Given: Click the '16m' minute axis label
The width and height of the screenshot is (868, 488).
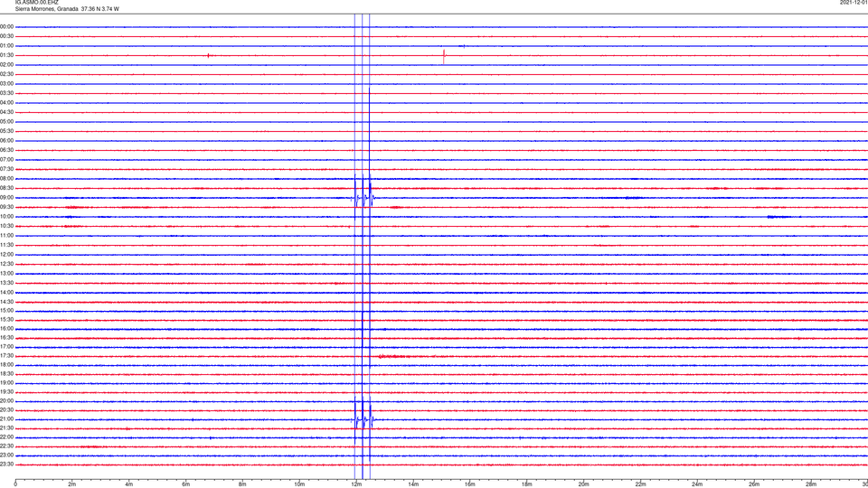Looking at the screenshot, I should pos(470,484).
